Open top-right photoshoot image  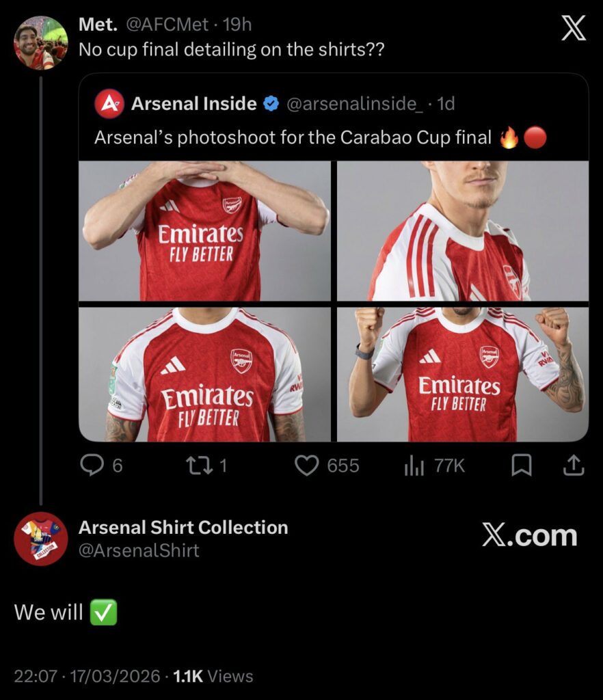[x=463, y=231]
